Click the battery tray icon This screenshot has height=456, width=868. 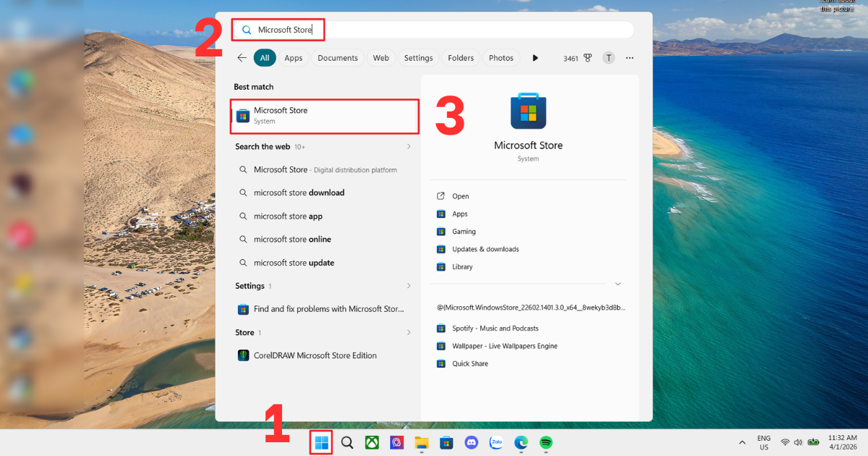(x=813, y=442)
